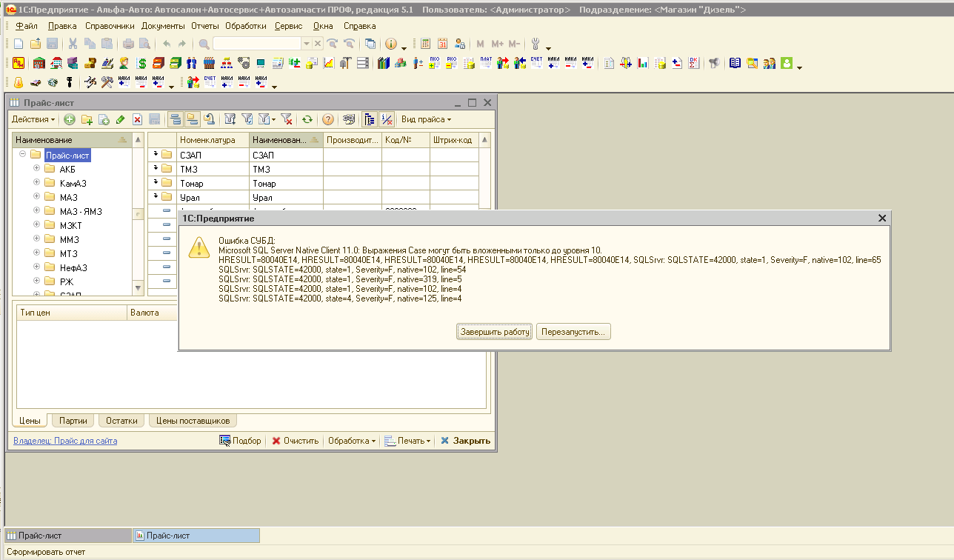Image resolution: width=954 pixels, height=560 pixels.
Task: Click the orange question mark help icon
Action: tap(327, 119)
